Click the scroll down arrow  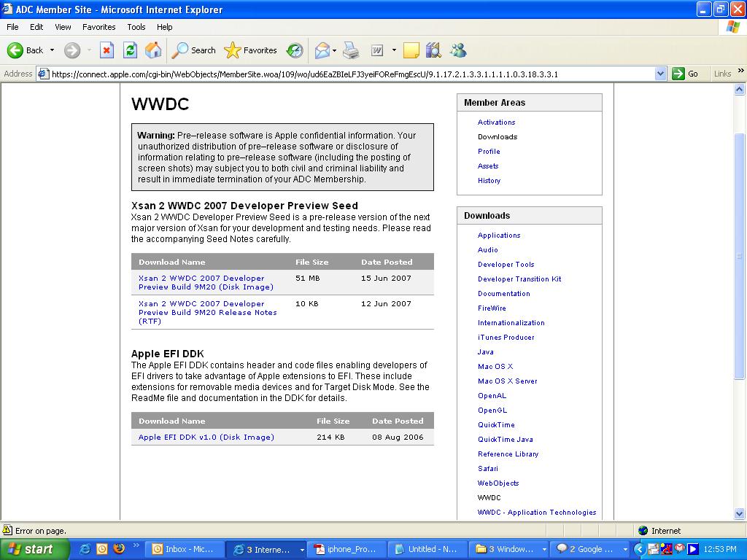(740, 513)
